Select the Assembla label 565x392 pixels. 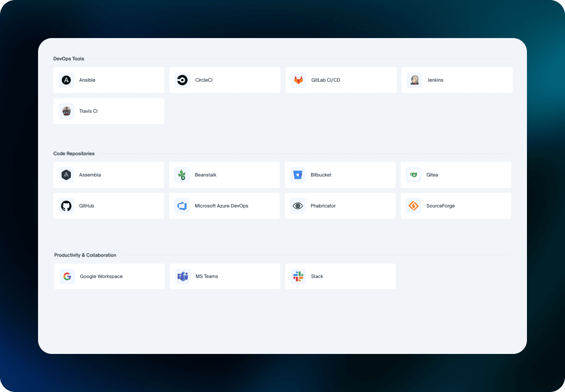[x=90, y=175]
